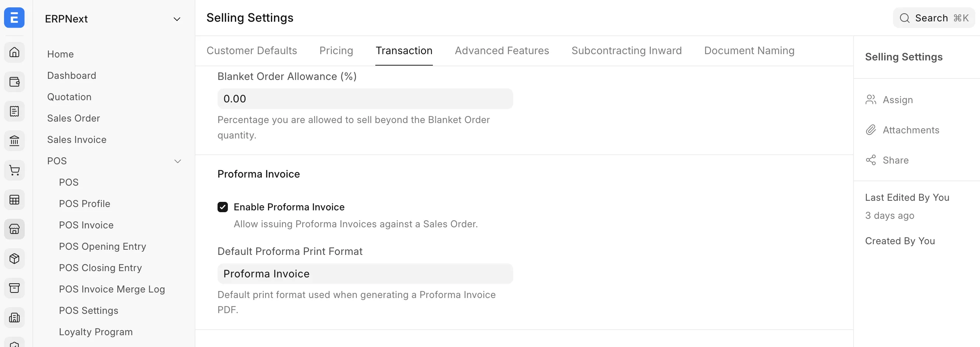Collapse the POS sidebar group chevron

(x=178, y=161)
